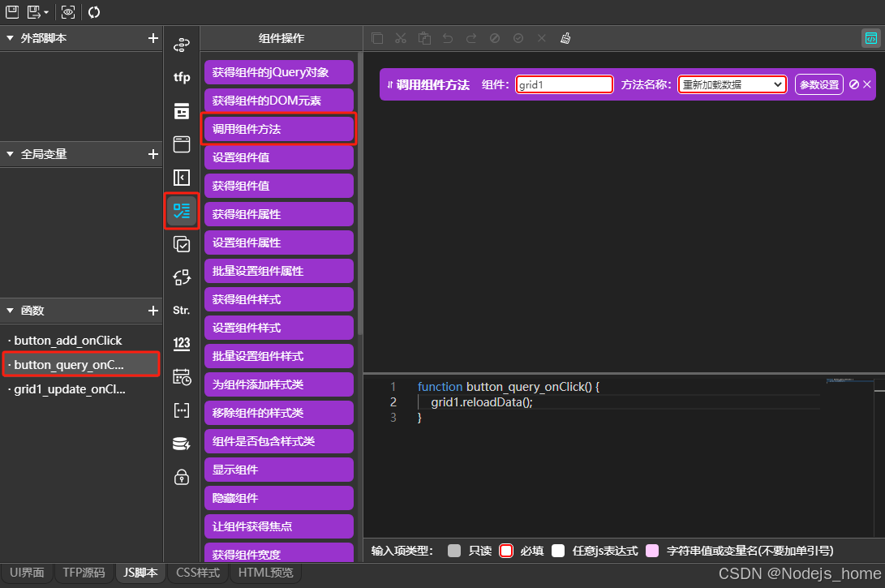Insert 显示组件 block
This screenshot has width=885, height=588.
click(279, 470)
